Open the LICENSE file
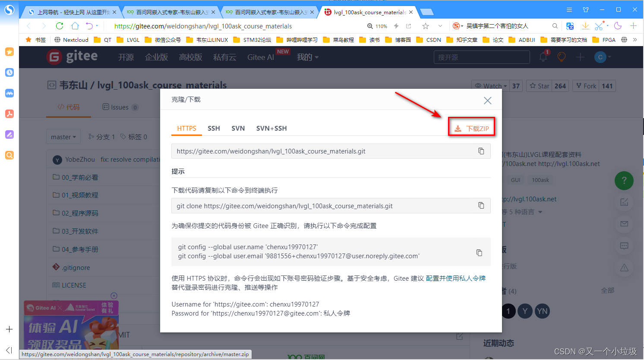The image size is (644, 360). pos(73,285)
